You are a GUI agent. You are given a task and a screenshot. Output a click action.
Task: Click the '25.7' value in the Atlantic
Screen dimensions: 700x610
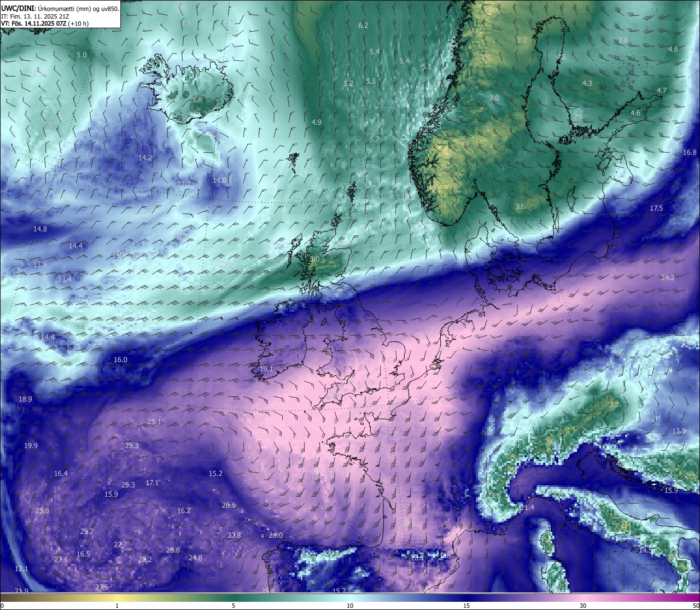(x=87, y=532)
